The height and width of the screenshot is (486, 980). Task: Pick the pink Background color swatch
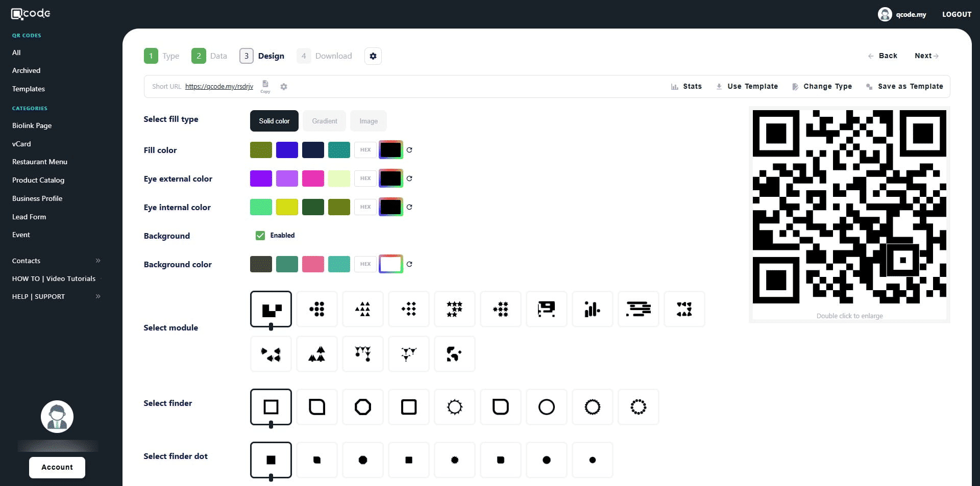pyautogui.click(x=313, y=264)
